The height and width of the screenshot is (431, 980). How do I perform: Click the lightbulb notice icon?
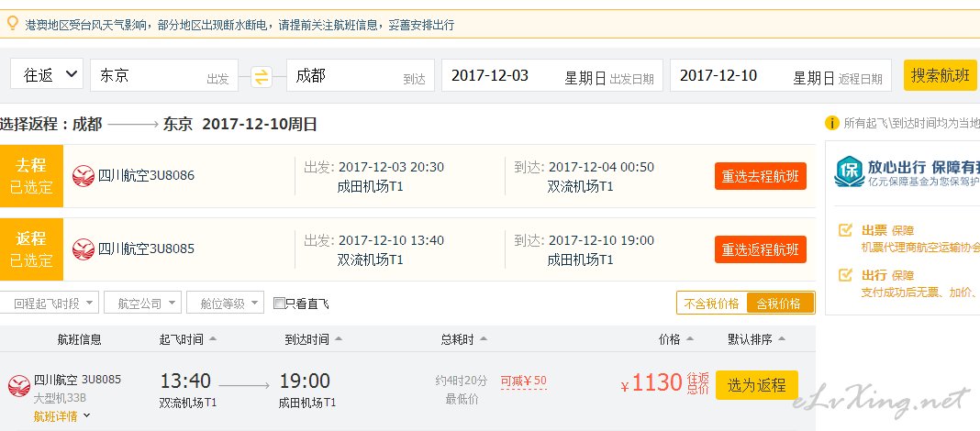click(x=13, y=25)
